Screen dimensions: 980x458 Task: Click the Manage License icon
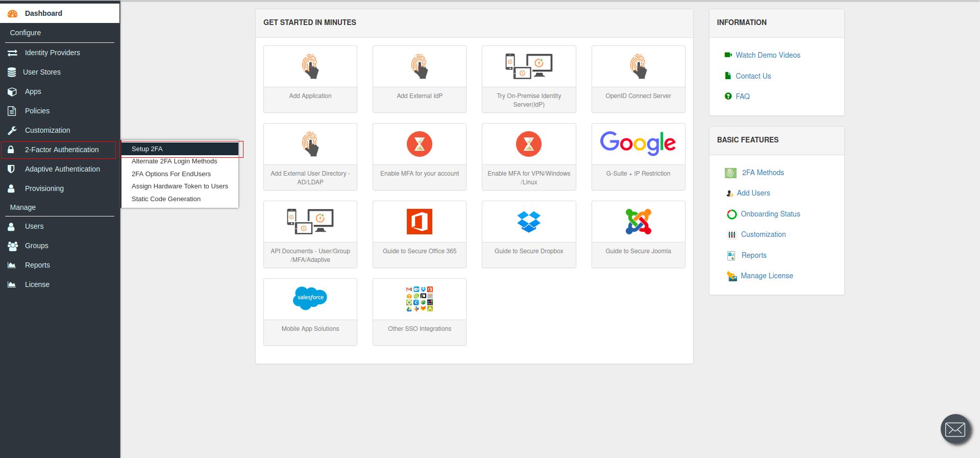coord(732,276)
